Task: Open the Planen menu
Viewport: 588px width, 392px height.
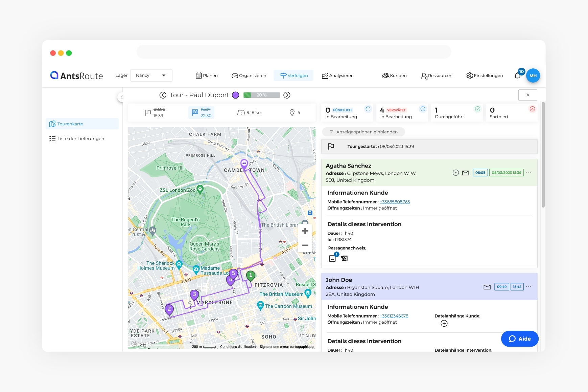Action: click(x=207, y=75)
